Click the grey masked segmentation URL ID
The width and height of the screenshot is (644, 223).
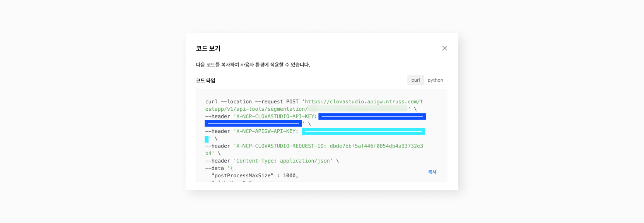pyautogui.click(x=357, y=109)
